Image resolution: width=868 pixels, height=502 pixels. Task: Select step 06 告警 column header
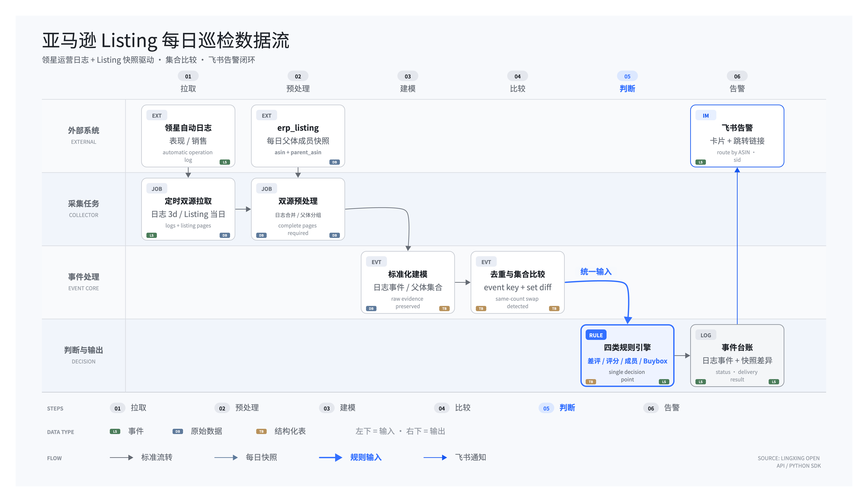[x=737, y=82]
